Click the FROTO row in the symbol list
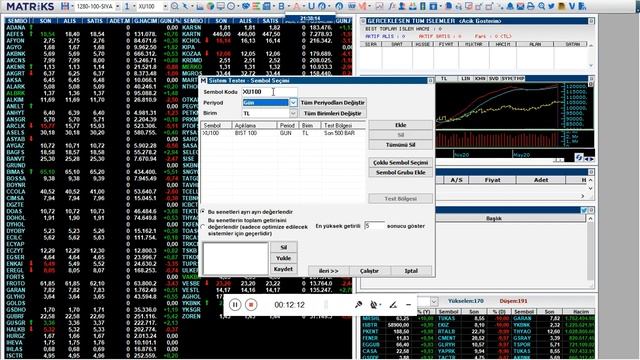The height and width of the screenshot is (360, 640). click(92, 283)
